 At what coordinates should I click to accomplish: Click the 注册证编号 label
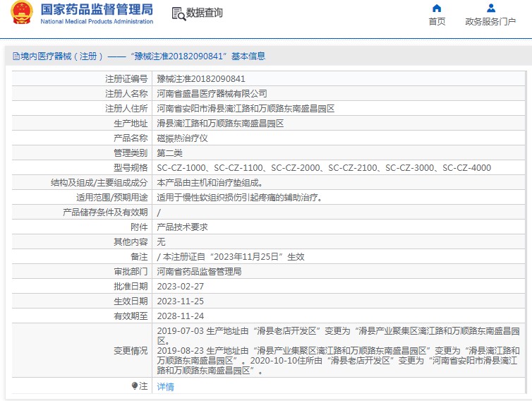[126, 79]
